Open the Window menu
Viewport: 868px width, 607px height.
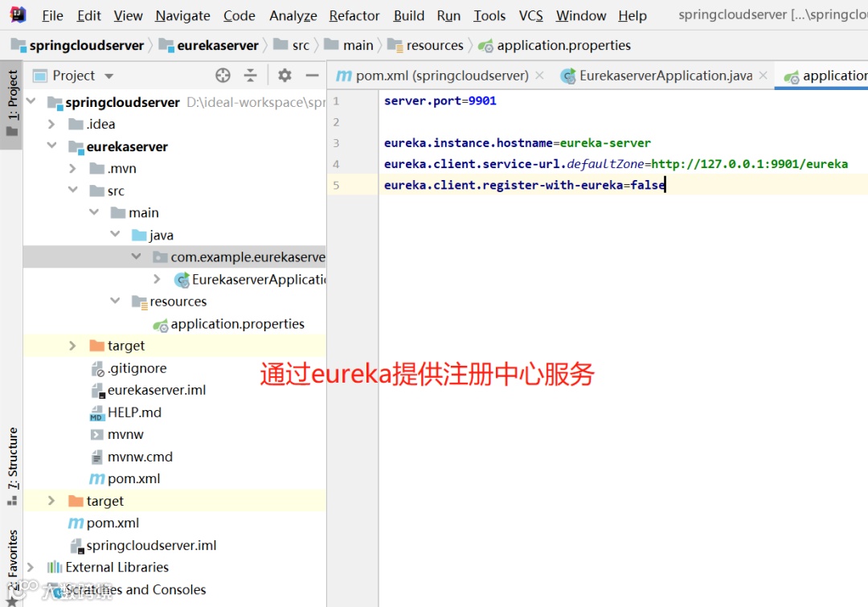[x=581, y=15]
